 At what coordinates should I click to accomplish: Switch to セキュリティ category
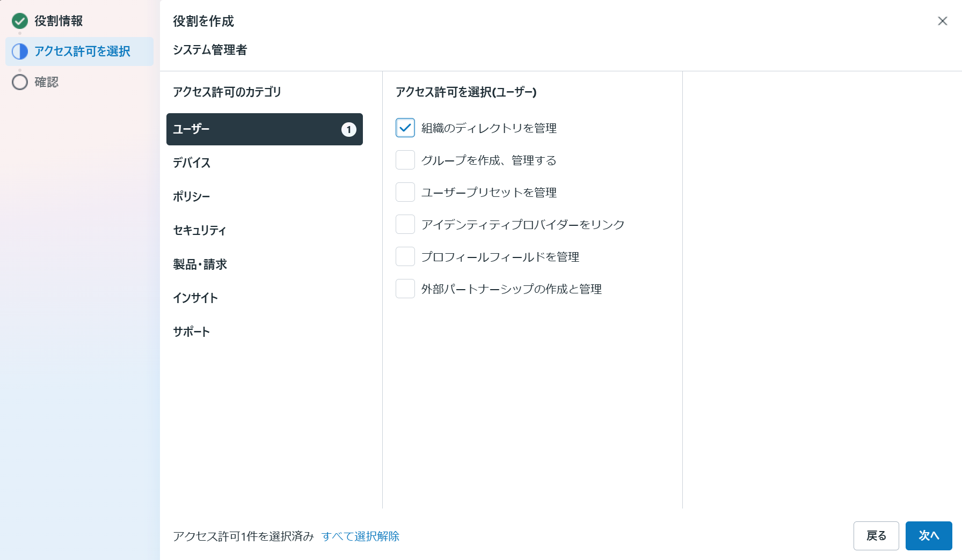coord(199,231)
